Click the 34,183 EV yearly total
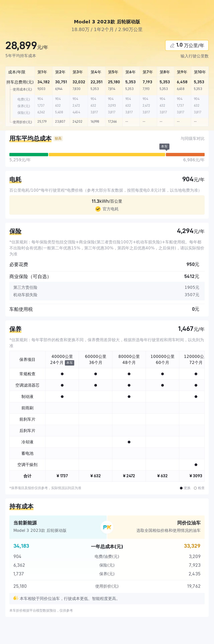This screenshot has width=214, height=644. click(x=21, y=546)
